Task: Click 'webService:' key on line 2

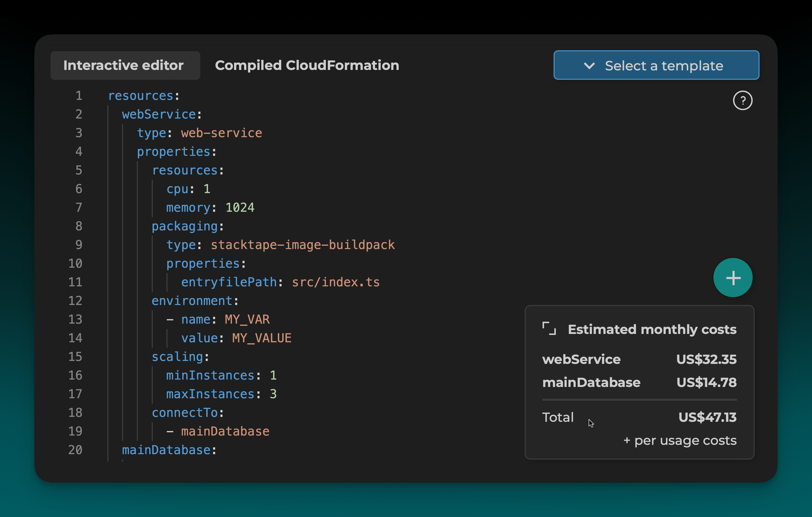Action: (162, 114)
